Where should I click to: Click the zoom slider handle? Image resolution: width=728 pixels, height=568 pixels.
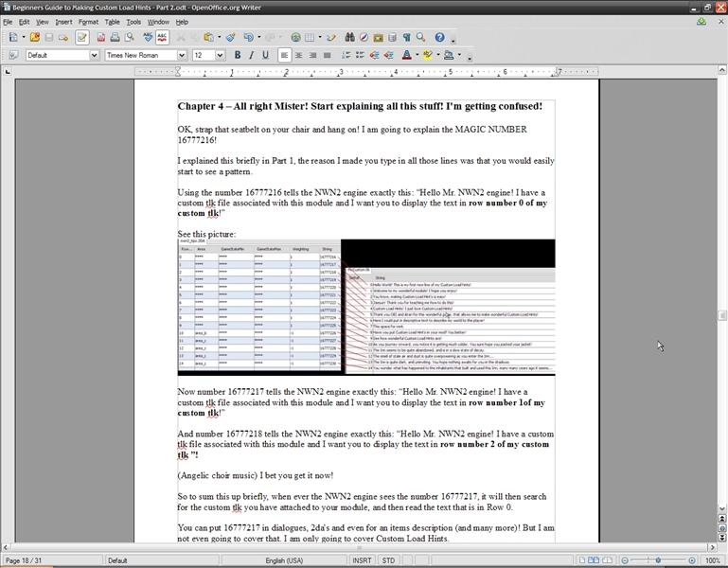pyautogui.click(x=658, y=560)
